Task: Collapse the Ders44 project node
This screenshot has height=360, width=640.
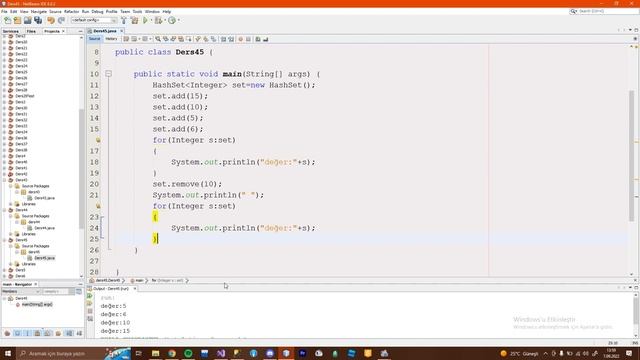Action: pyautogui.click(x=4, y=210)
